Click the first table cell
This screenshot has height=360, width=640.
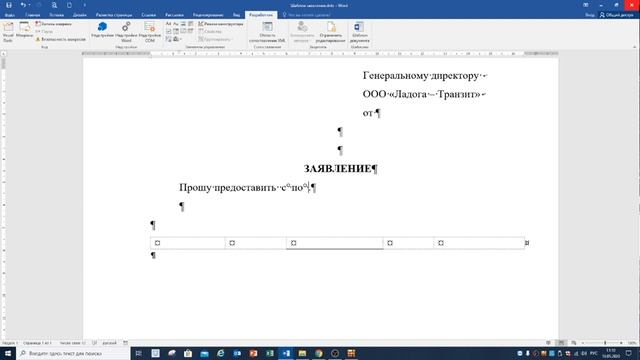187,243
